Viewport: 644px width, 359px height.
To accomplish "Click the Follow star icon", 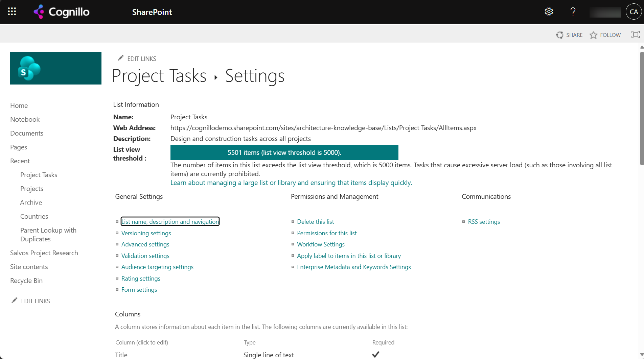I will [594, 35].
